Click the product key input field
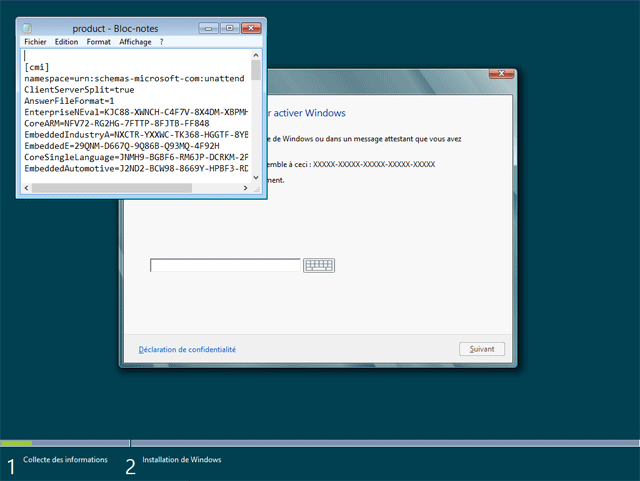 point(225,265)
